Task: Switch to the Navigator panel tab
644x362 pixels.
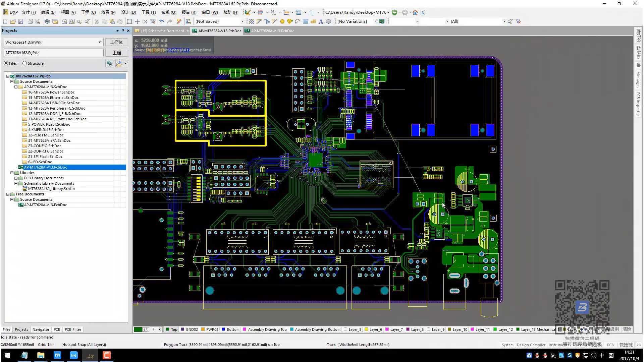Action: click(41, 329)
